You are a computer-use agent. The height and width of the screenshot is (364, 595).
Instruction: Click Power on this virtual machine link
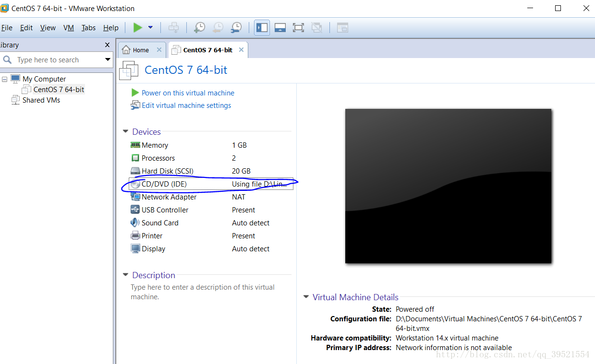188,93
